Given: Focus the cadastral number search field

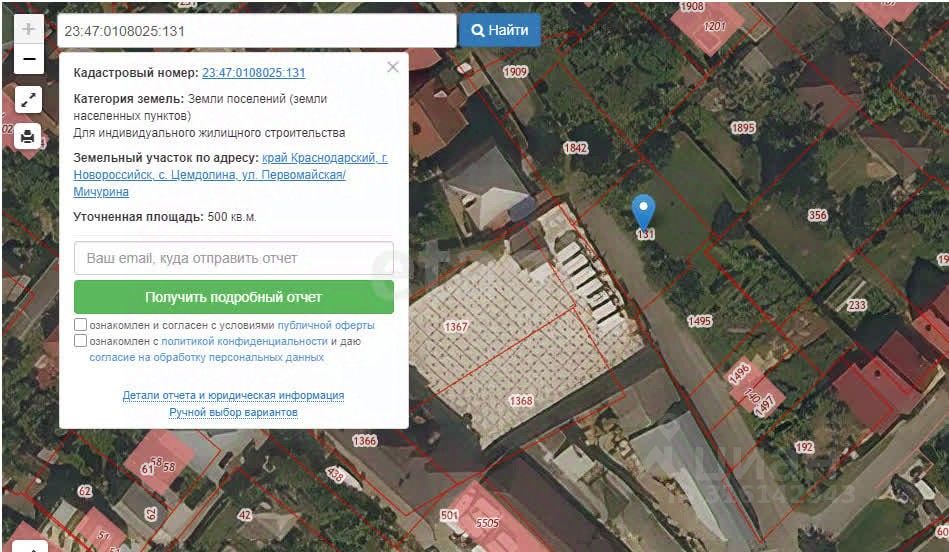Looking at the screenshot, I should point(257,31).
